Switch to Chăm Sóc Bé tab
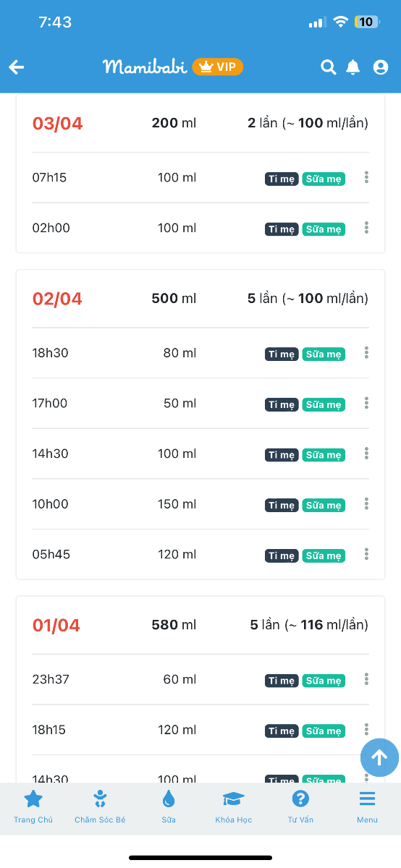The height and width of the screenshot is (868, 401). 100,807
